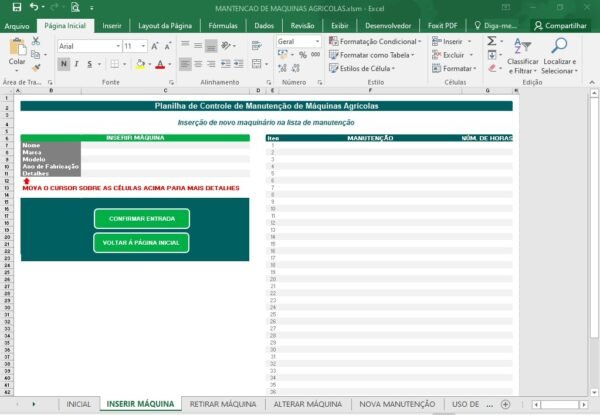600x415 pixels.
Task: Align text to the left
Action: 185,63
